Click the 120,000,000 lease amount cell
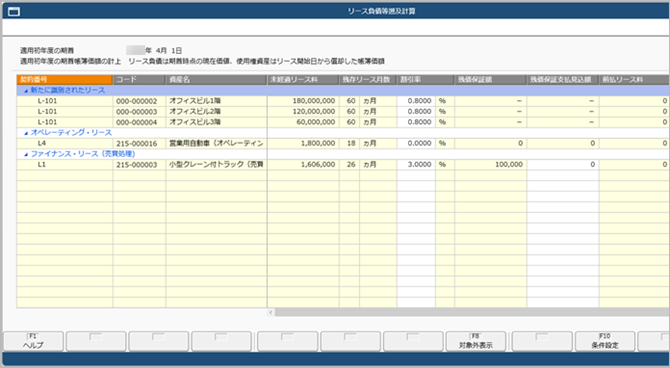The height and width of the screenshot is (368, 670). point(303,112)
